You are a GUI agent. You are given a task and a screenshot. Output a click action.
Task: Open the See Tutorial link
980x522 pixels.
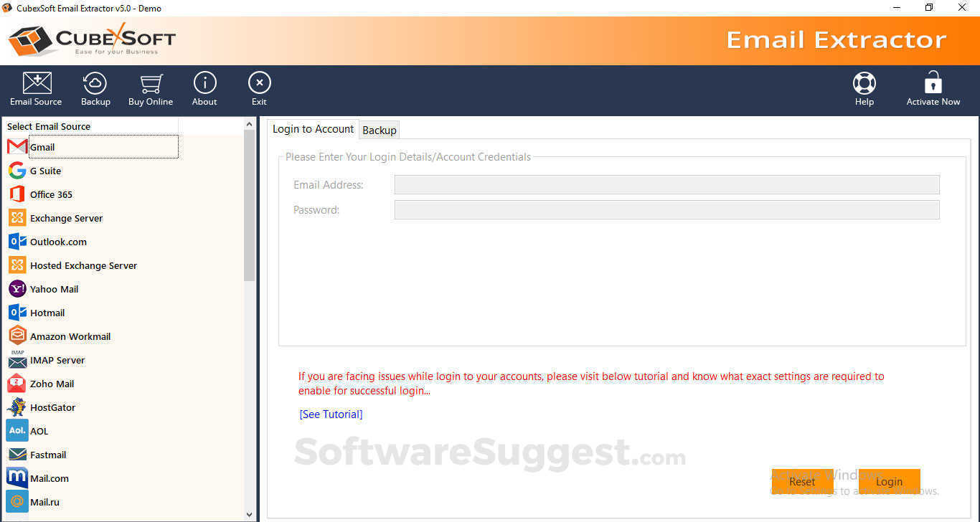(331, 414)
